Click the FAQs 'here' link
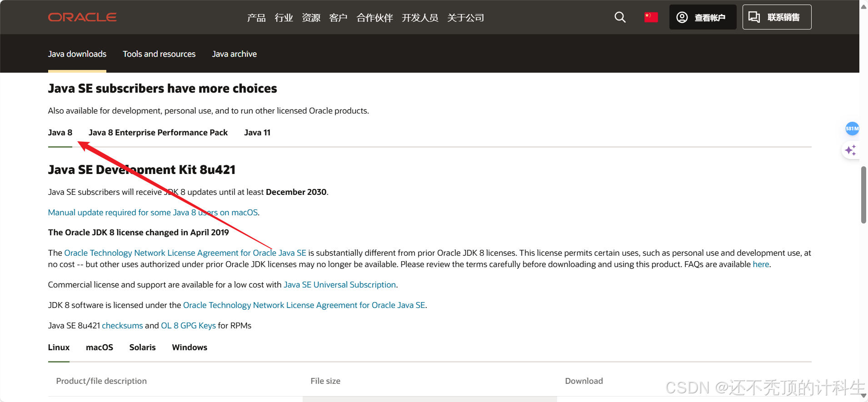 coord(761,264)
